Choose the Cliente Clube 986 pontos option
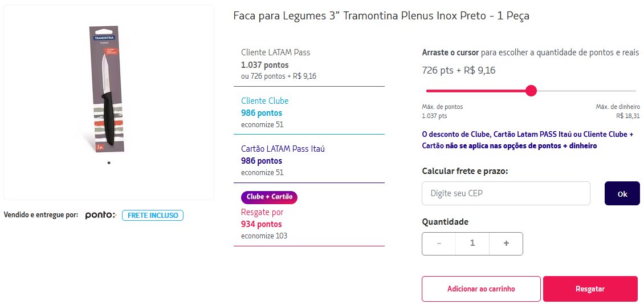The height and width of the screenshot is (304, 644). [309, 112]
